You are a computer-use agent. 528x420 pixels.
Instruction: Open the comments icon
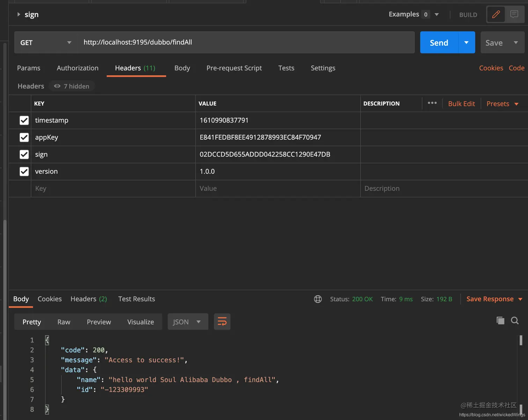tap(514, 14)
